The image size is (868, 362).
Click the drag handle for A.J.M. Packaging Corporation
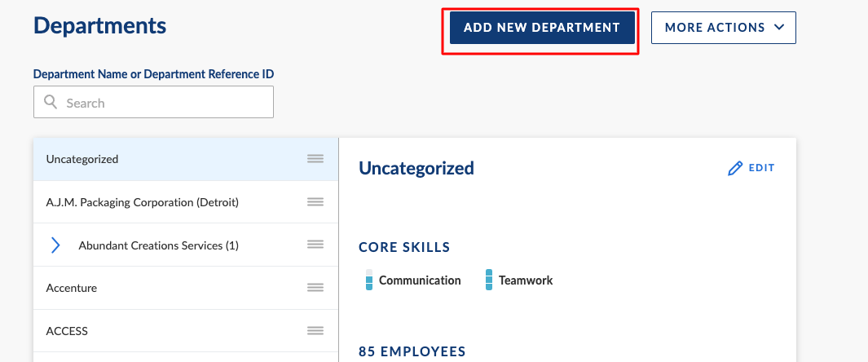tap(315, 202)
